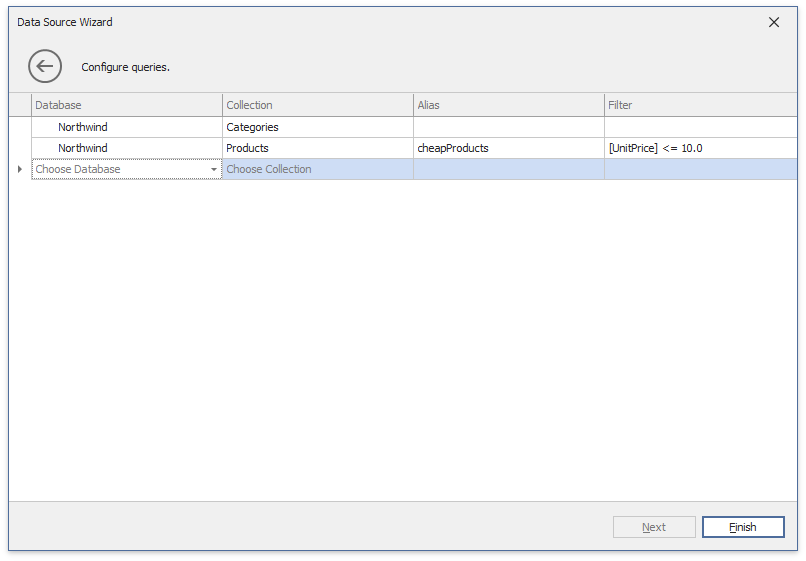Viewport: 806px width, 561px height.
Task: Click the Alias column header
Action: (x=508, y=105)
